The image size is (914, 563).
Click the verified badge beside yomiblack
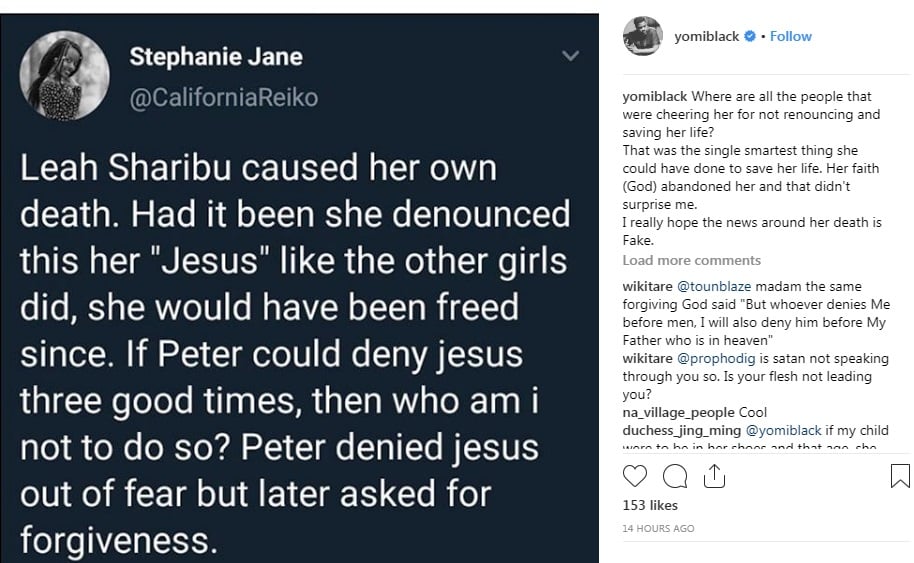point(749,37)
